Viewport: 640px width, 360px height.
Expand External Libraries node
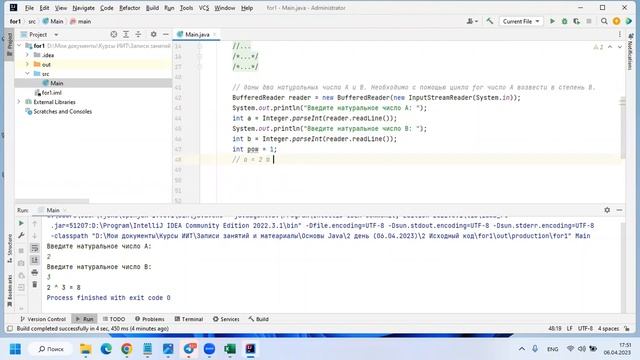point(19,102)
